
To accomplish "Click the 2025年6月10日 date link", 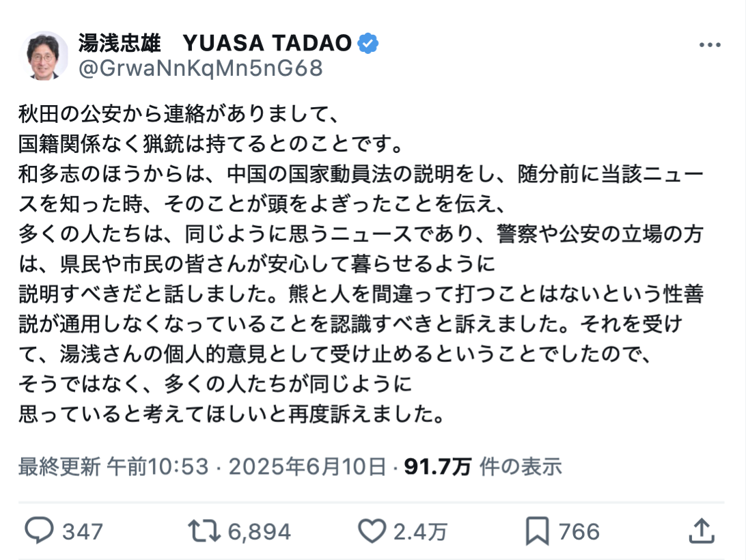I will coord(307,466).
